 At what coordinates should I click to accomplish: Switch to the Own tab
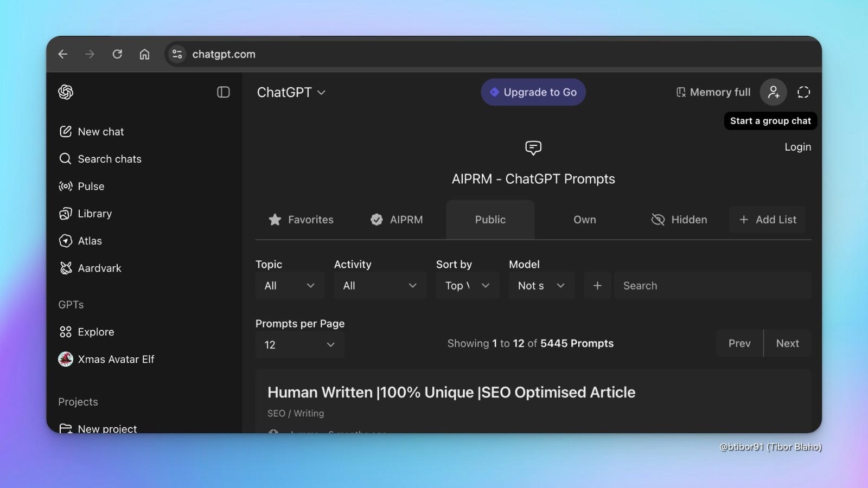[x=584, y=220]
